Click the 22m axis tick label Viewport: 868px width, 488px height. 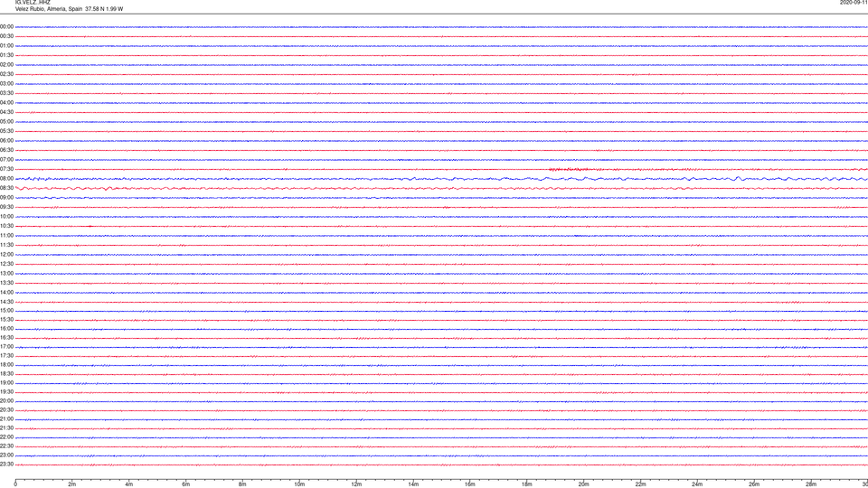[x=640, y=484]
